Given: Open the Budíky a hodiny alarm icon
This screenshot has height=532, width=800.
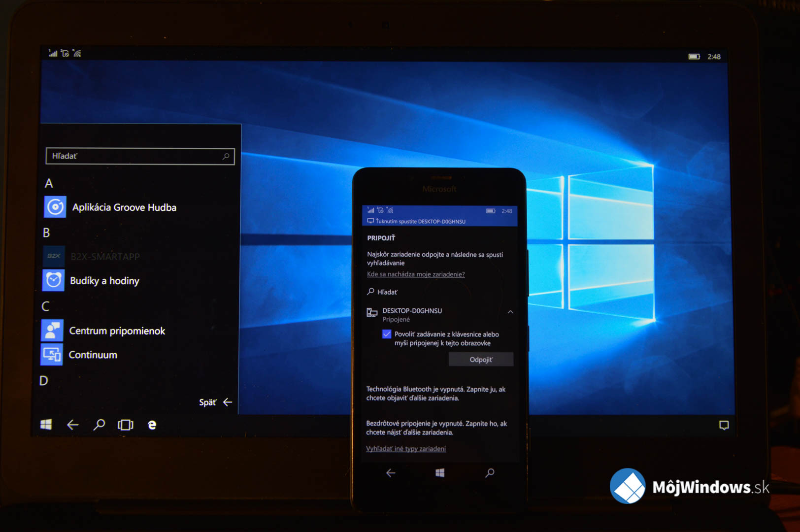Looking at the screenshot, I should [53, 280].
